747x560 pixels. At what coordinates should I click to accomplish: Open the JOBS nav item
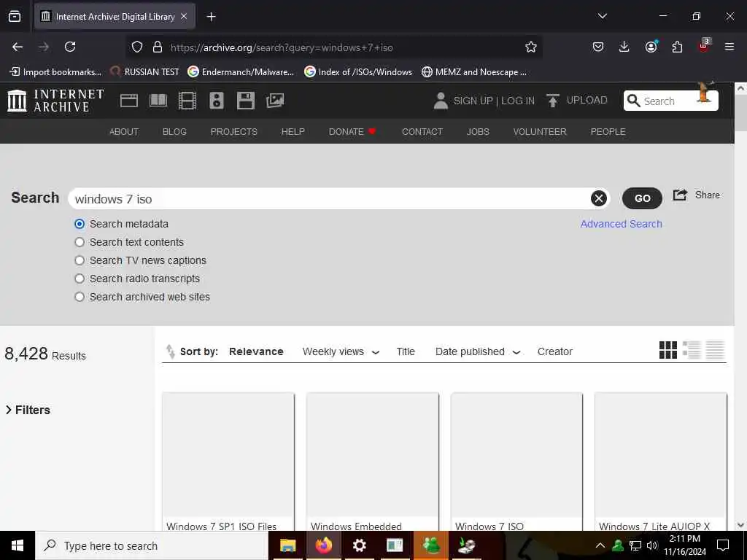point(478,131)
